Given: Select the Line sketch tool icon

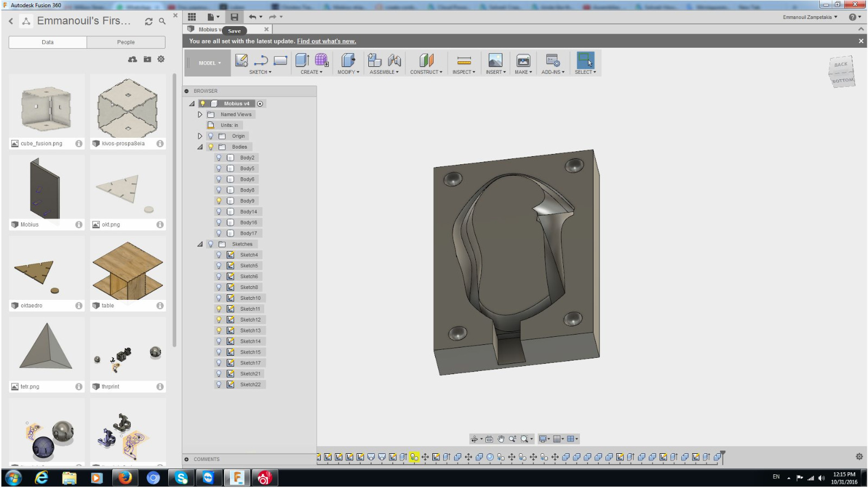Looking at the screenshot, I should coord(261,60).
